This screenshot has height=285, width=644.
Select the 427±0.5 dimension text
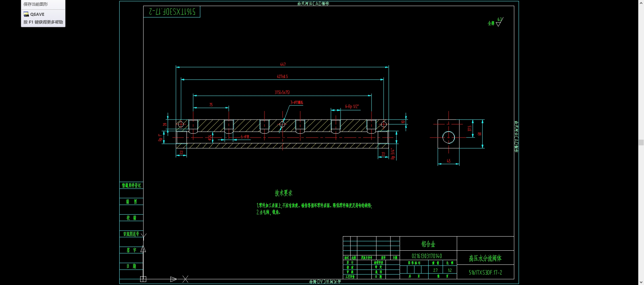(282, 77)
